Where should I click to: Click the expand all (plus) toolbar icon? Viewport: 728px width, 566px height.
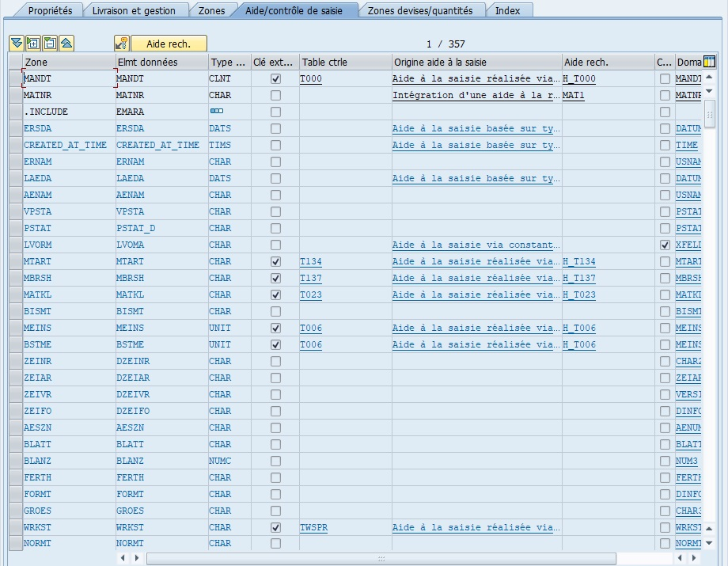(x=33, y=43)
